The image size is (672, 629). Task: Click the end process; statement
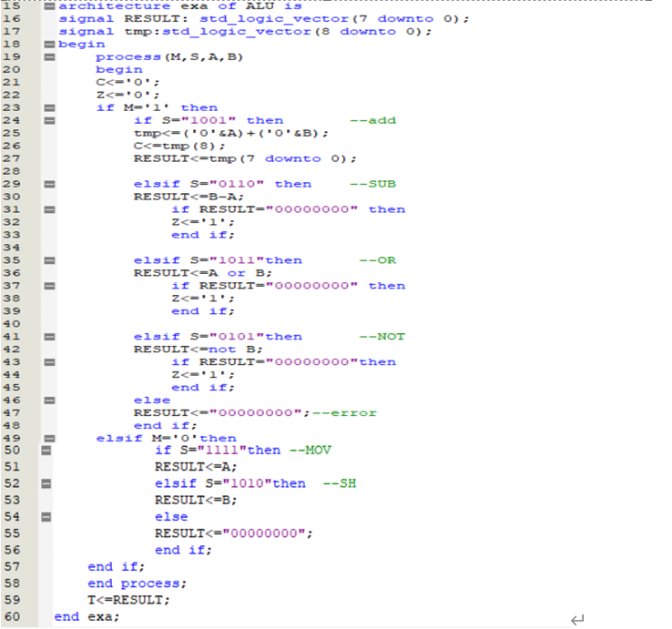coord(137,584)
